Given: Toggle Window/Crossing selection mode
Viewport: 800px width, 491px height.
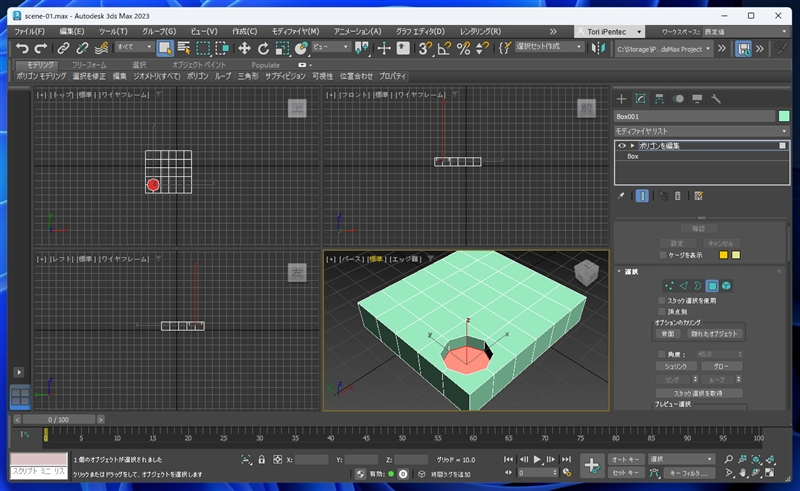Looking at the screenshot, I should click(x=222, y=48).
